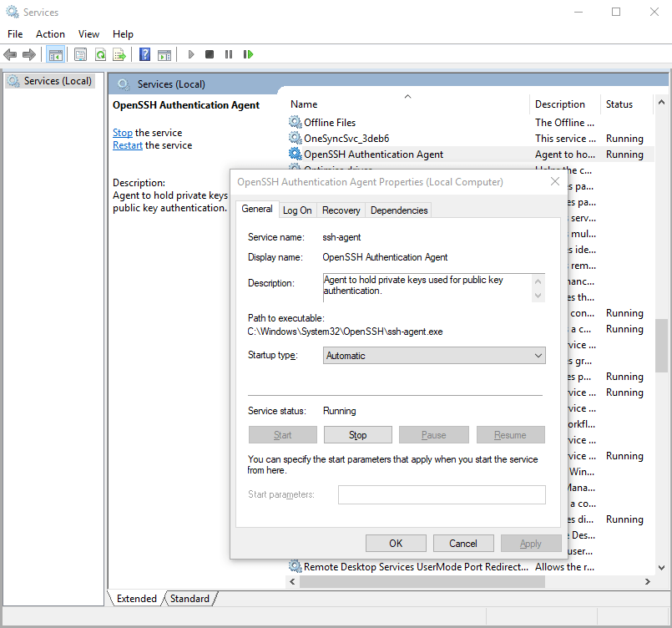Click the Cancel button

463,543
